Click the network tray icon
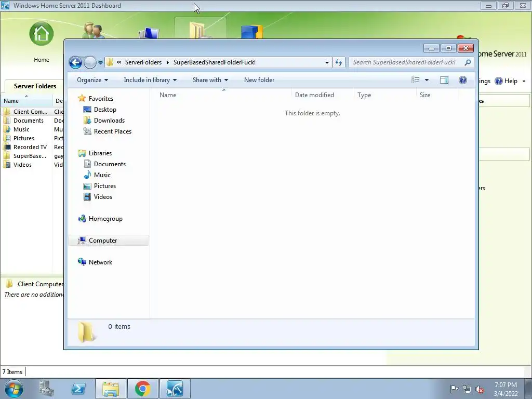The image size is (532, 399). 467,389
